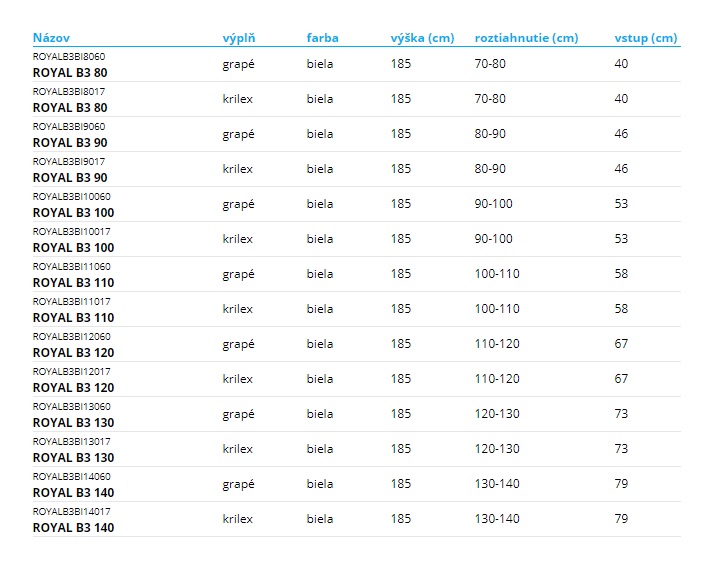
Task: Open product code ROYALB3BI13017
Action: [72, 442]
